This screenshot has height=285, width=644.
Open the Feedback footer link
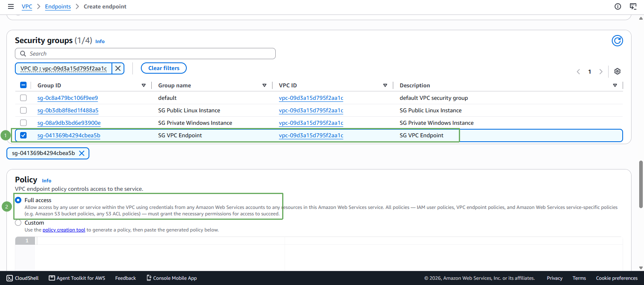click(126, 278)
